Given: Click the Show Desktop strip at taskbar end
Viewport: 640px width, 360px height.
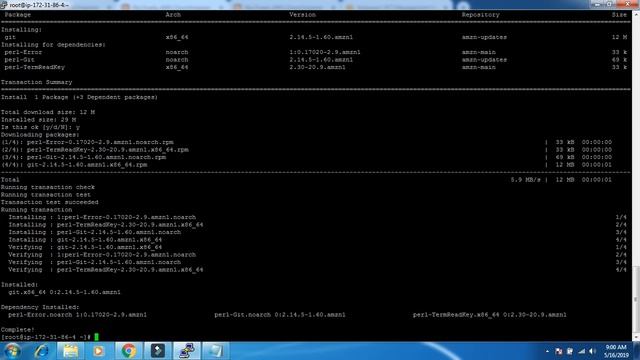Looking at the screenshot, I should click(637, 351).
